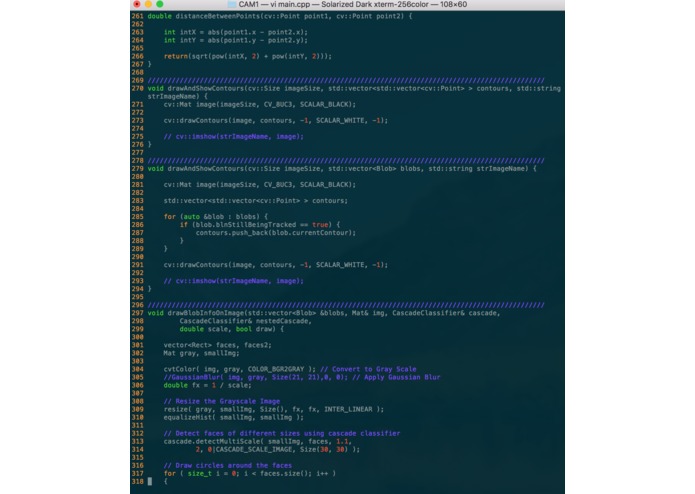Click '// Convert to Gray Scale' comment
Viewport: 695px width, 494px height.
pyautogui.click(x=368, y=369)
